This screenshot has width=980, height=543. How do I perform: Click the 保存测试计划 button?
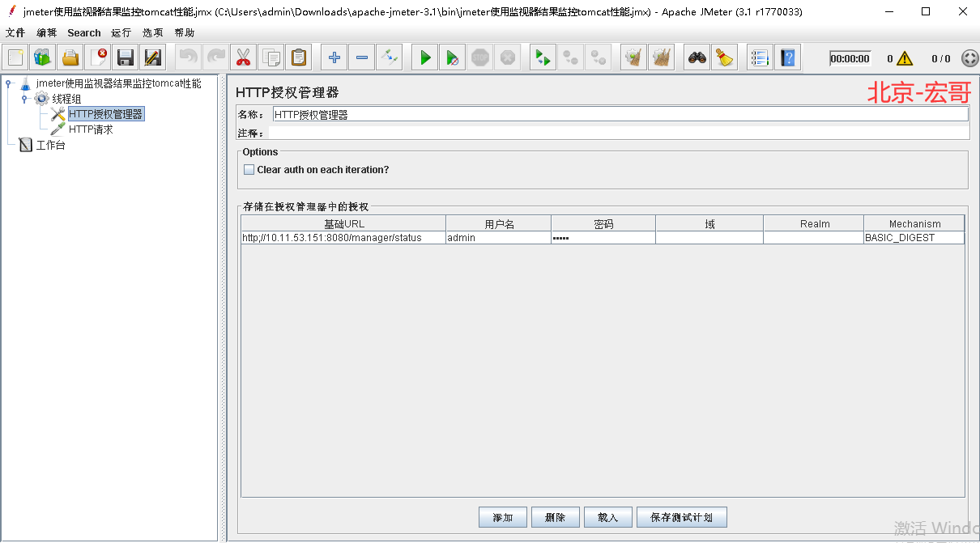[682, 517]
